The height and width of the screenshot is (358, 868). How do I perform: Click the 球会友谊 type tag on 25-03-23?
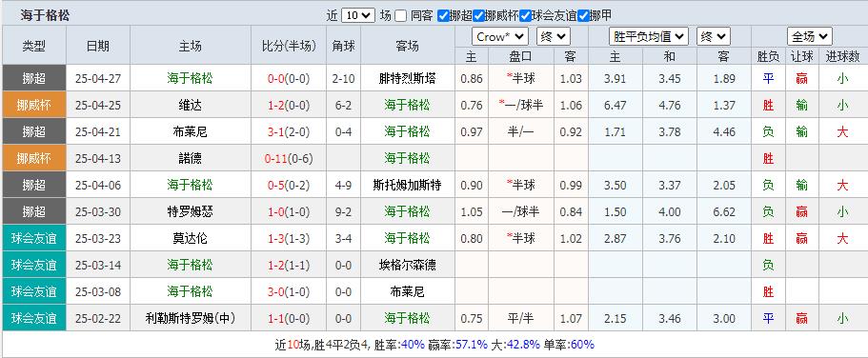pyautogui.click(x=33, y=238)
